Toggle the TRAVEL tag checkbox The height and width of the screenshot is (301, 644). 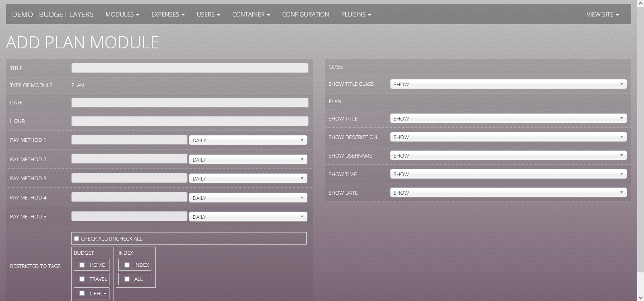(x=82, y=279)
